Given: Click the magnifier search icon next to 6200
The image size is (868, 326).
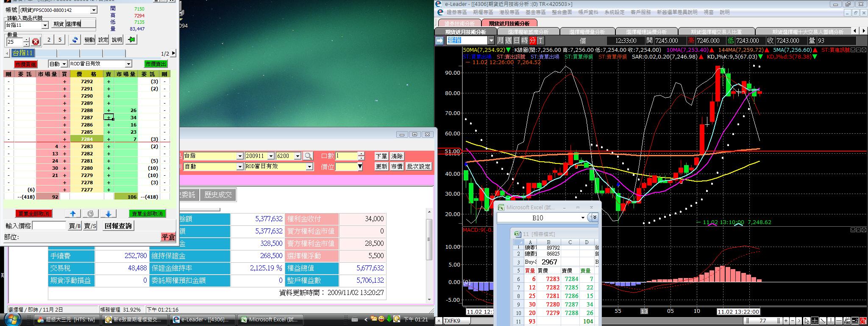Looking at the screenshot, I should (x=308, y=156).
